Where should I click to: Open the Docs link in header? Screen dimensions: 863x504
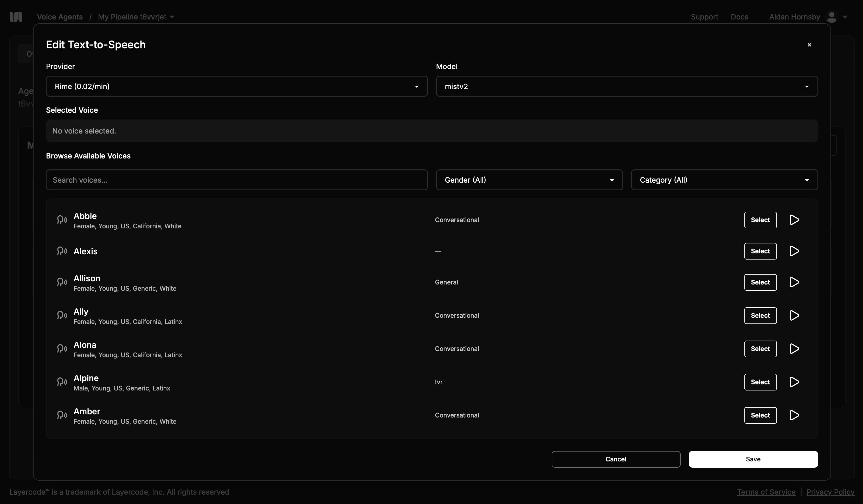coord(739,17)
